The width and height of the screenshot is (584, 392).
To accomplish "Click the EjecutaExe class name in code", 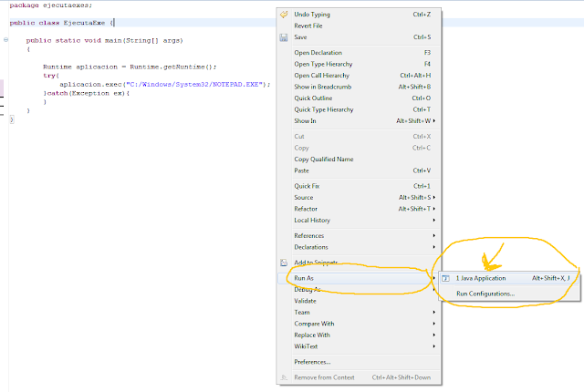I will coord(84,23).
